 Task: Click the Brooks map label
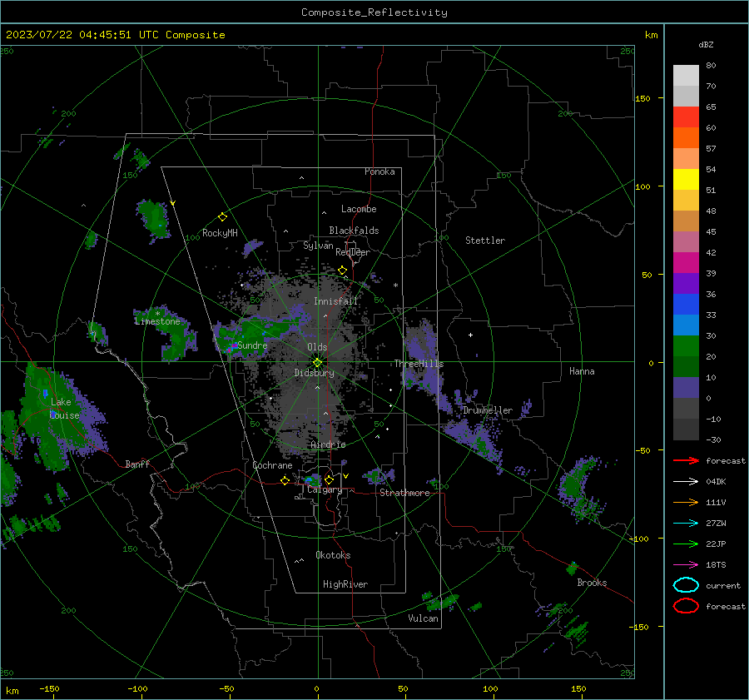click(x=592, y=583)
